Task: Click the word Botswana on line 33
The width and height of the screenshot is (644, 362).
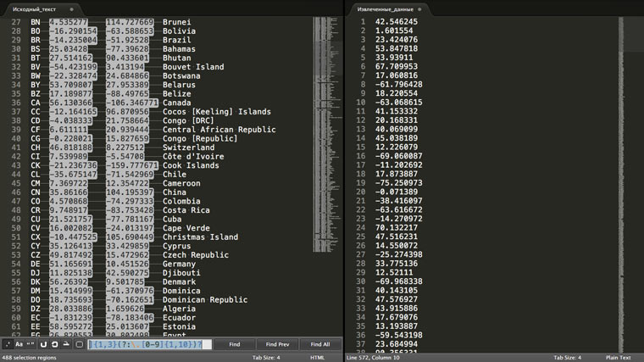Action: tap(181, 76)
